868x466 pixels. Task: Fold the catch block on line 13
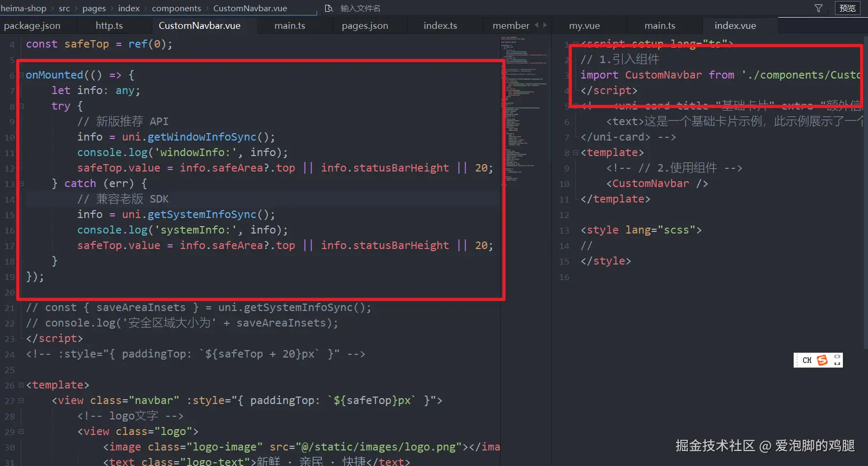point(21,183)
